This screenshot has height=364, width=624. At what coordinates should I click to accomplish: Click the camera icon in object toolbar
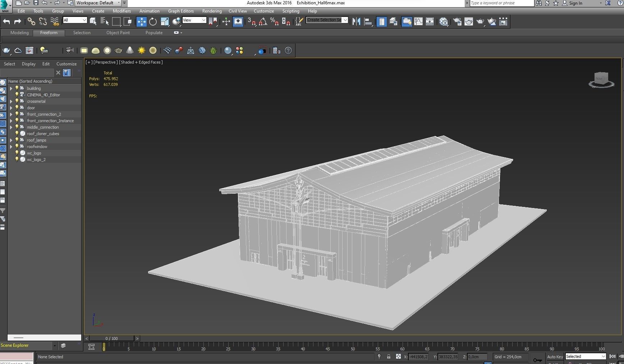point(70,51)
